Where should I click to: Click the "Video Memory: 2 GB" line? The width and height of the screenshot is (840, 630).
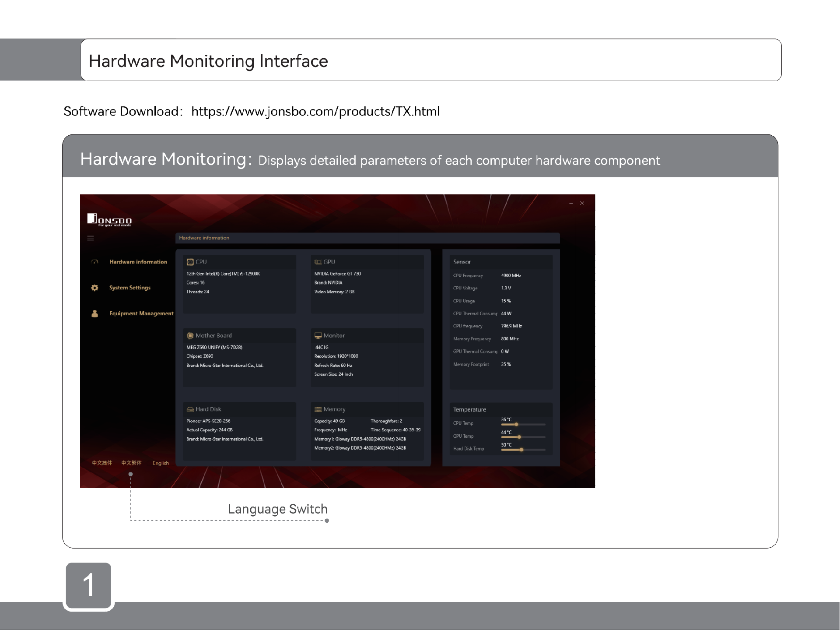(x=334, y=292)
